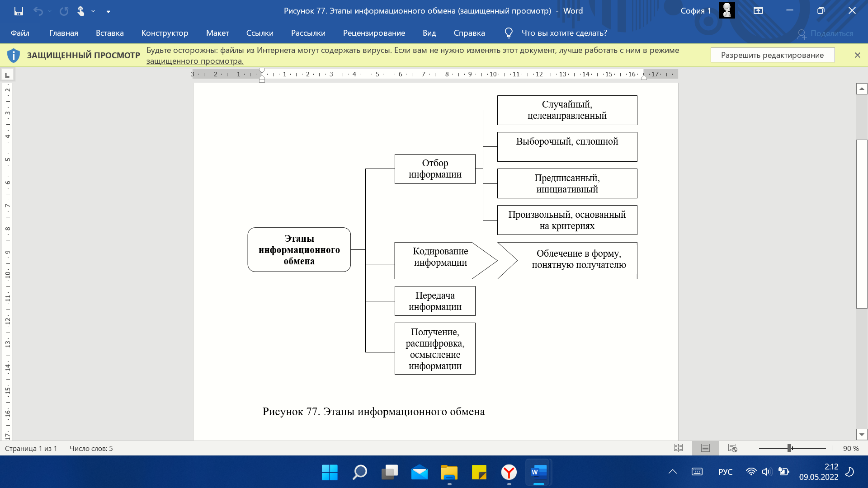
Task: Open the Touch/Mouse mode dropdown arrow
Action: click(x=93, y=11)
